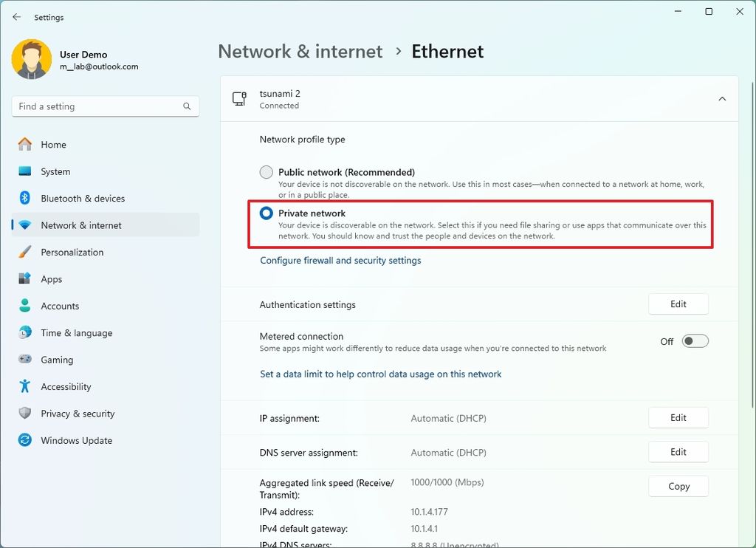
Task: Click the Accounts settings icon
Action: (x=26, y=306)
